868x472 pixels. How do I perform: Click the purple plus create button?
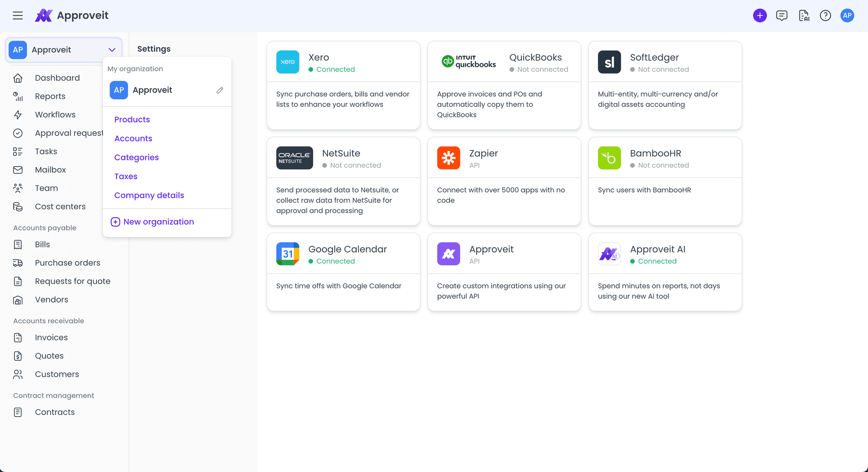(x=760, y=15)
